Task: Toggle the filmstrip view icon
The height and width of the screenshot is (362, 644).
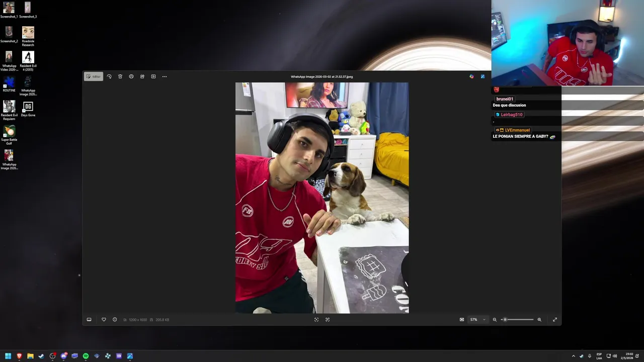Action: pos(89,320)
